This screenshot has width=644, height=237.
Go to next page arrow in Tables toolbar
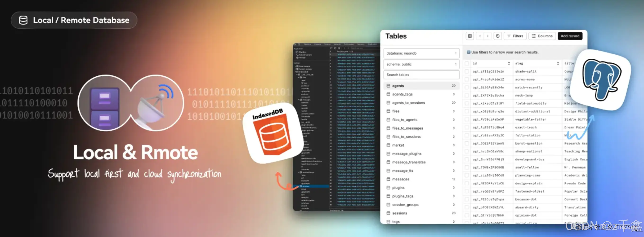pyautogui.click(x=487, y=36)
